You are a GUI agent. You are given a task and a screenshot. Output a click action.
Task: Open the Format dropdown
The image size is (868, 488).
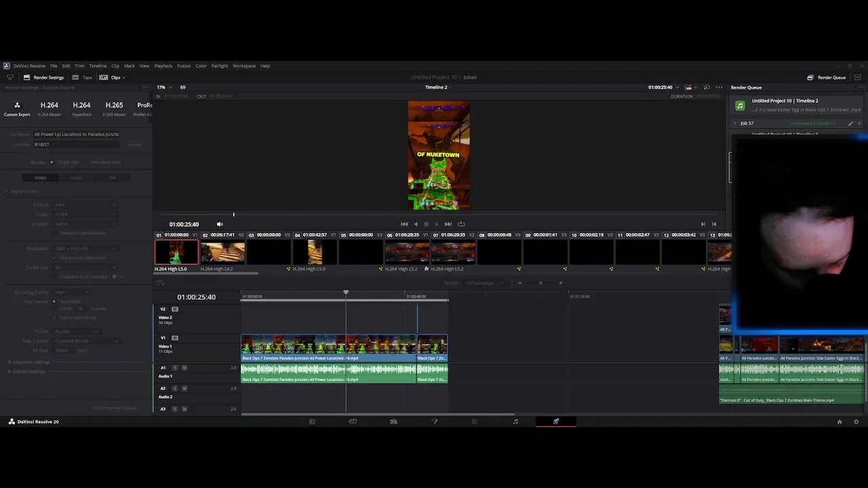85,205
